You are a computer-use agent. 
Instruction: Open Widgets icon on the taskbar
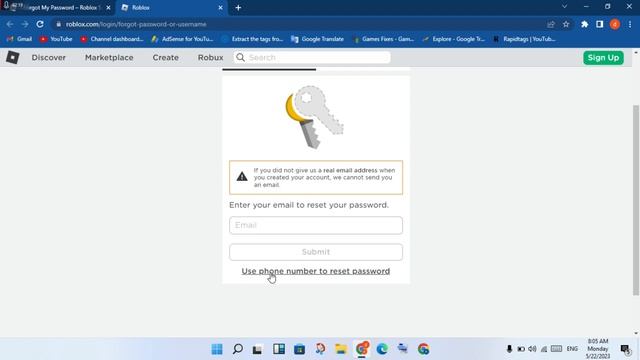(279, 349)
